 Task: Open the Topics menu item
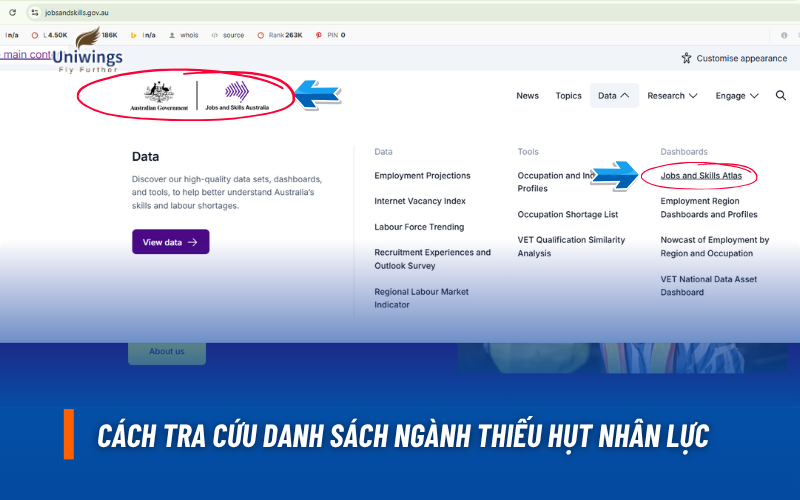point(568,95)
